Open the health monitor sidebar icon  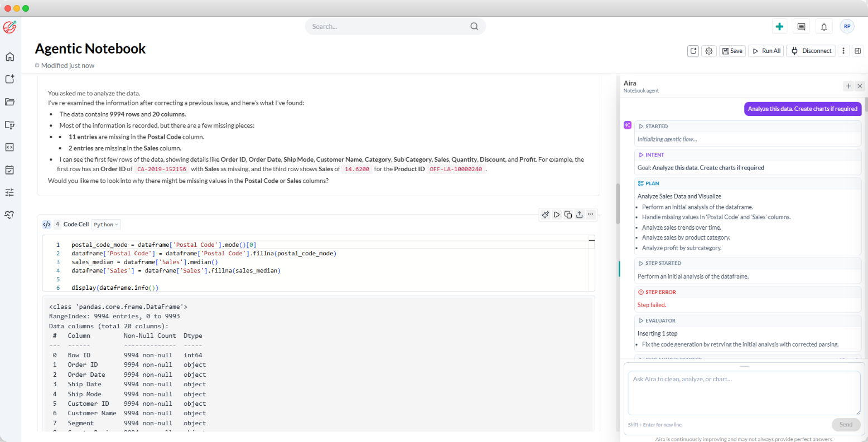(x=9, y=215)
